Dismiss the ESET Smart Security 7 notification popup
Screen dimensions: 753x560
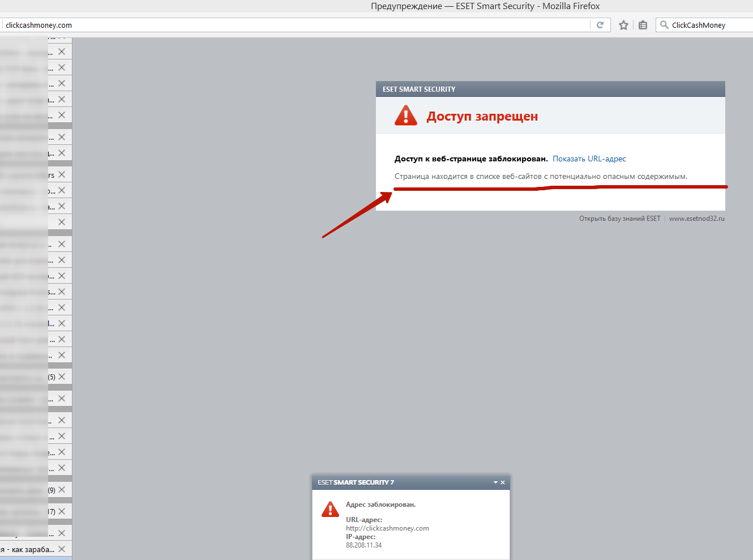click(503, 482)
